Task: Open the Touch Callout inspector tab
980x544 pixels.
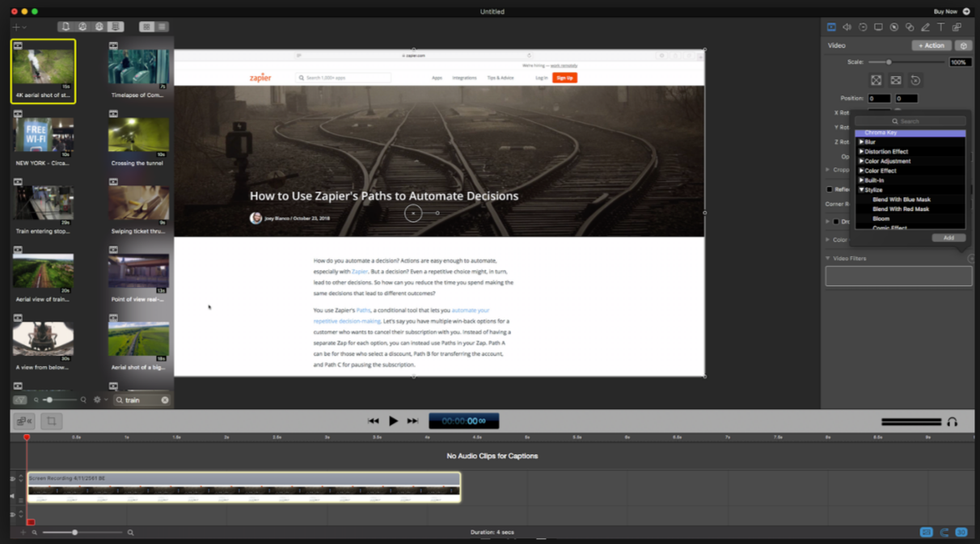Action: 910,27
